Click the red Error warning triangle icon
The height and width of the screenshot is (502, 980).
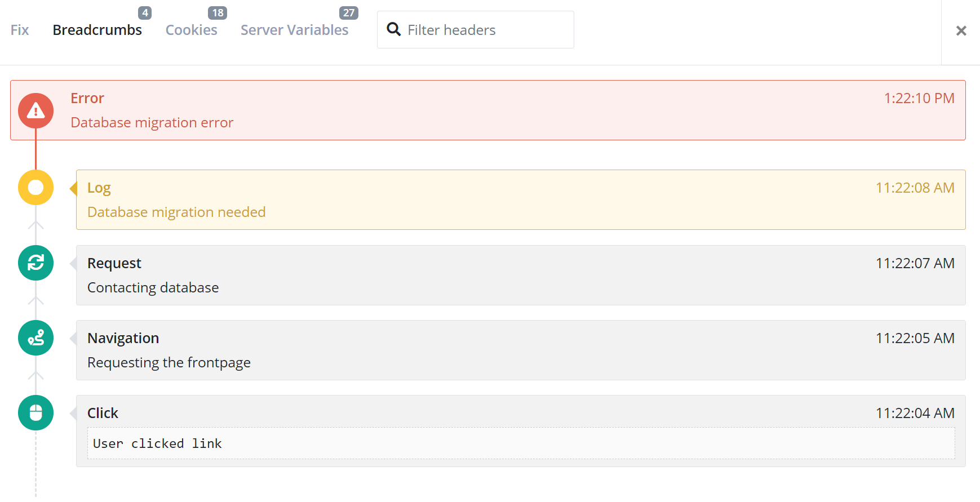(36, 110)
